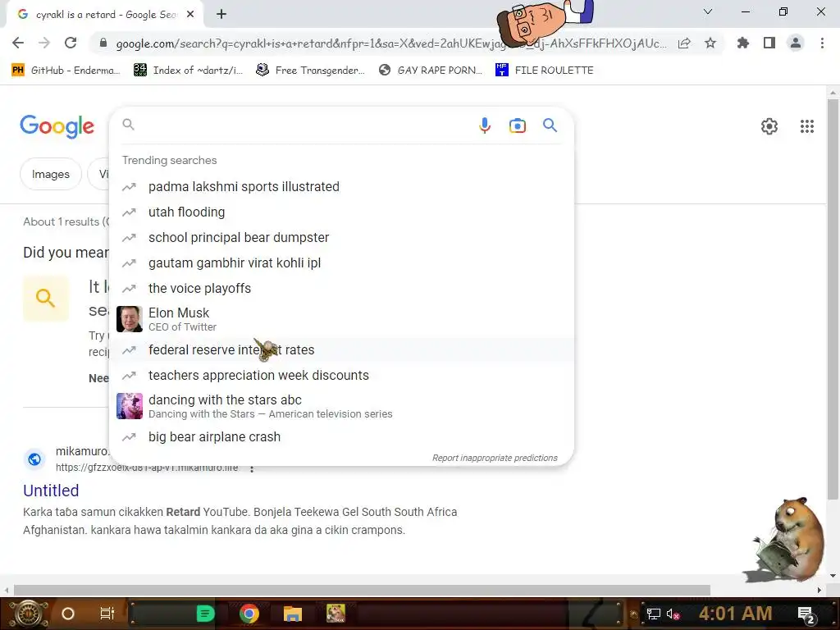Search by image with the camera icon
The height and width of the screenshot is (630, 840).
[x=518, y=126]
